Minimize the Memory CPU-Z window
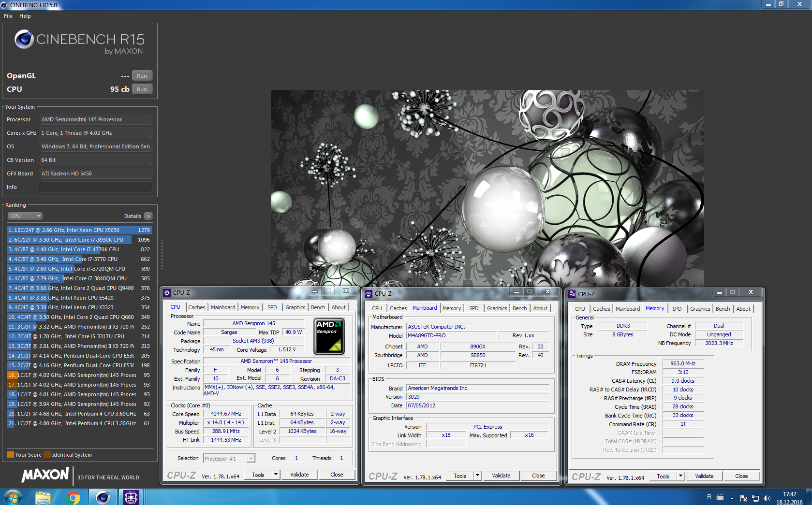The height and width of the screenshot is (505, 812). [719, 292]
